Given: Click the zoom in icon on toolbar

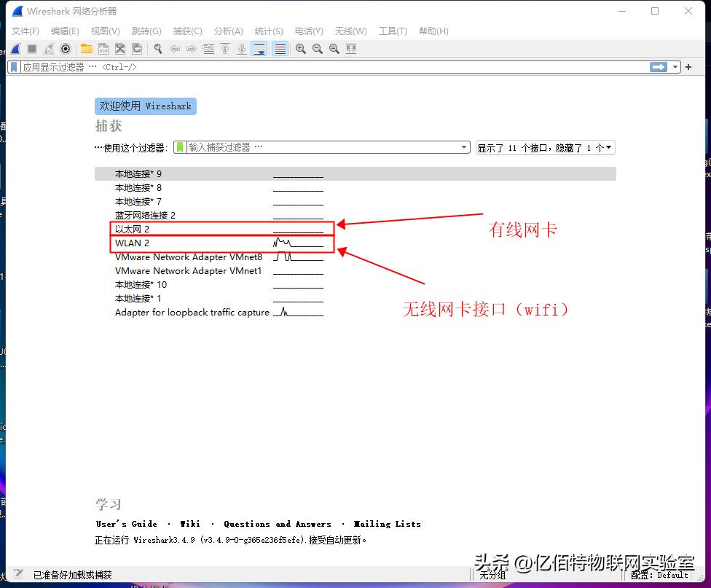Looking at the screenshot, I should click(300, 48).
